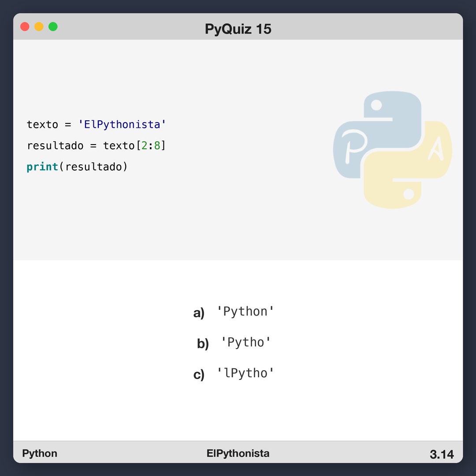Click the 'ElPythonista' string literal in code
The width and height of the screenshot is (476, 476).
pos(122,125)
